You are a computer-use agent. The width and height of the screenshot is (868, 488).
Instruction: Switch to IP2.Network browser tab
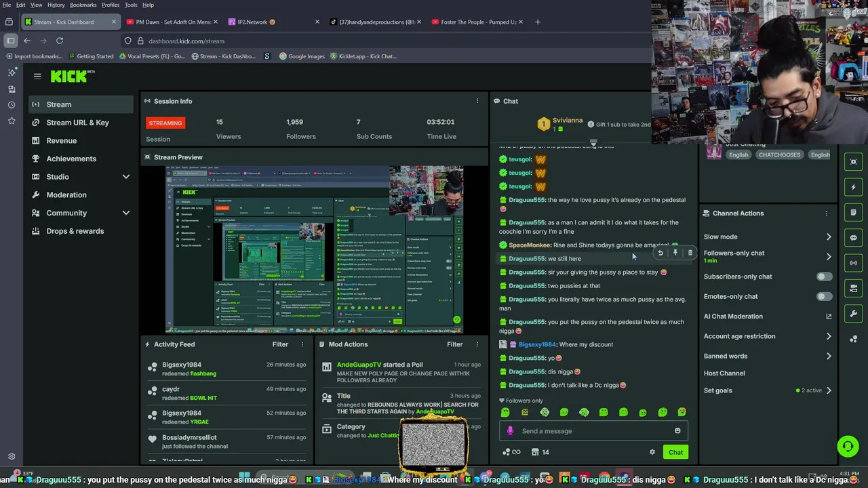click(273, 22)
